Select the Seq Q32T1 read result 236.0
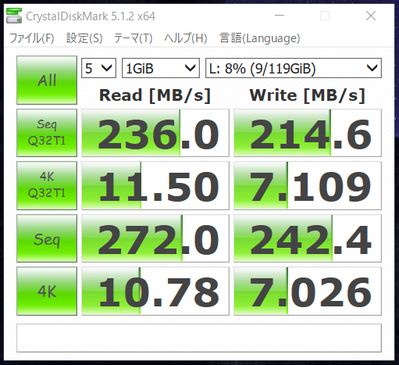Image resolution: width=399 pixels, height=365 pixels. (155, 133)
